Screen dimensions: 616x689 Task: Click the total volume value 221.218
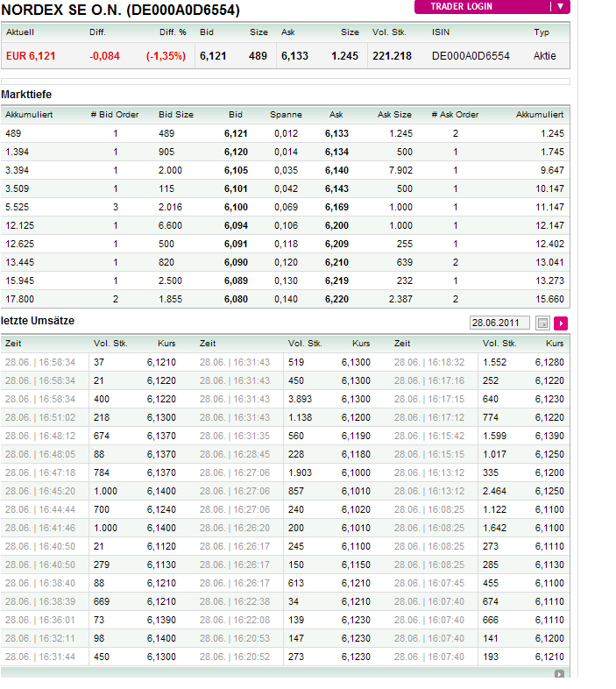pyautogui.click(x=392, y=56)
